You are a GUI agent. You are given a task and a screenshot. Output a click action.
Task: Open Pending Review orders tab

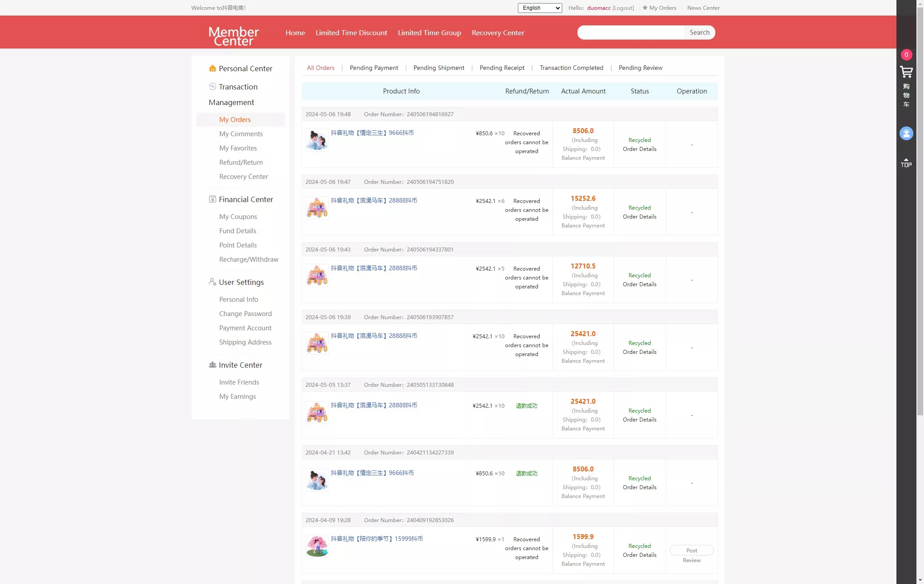click(x=640, y=68)
